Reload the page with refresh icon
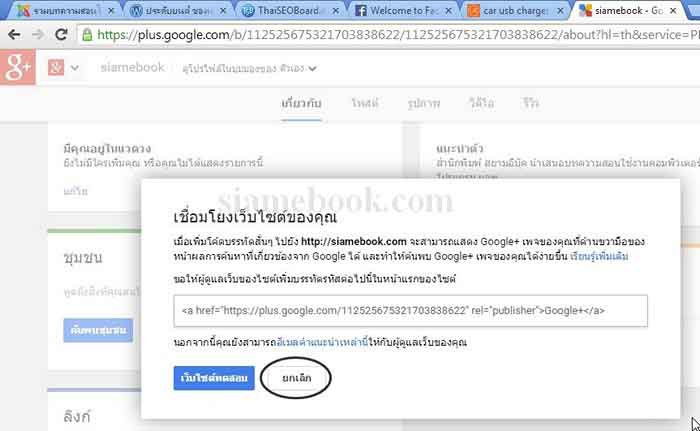The image size is (700, 431). tap(61, 34)
